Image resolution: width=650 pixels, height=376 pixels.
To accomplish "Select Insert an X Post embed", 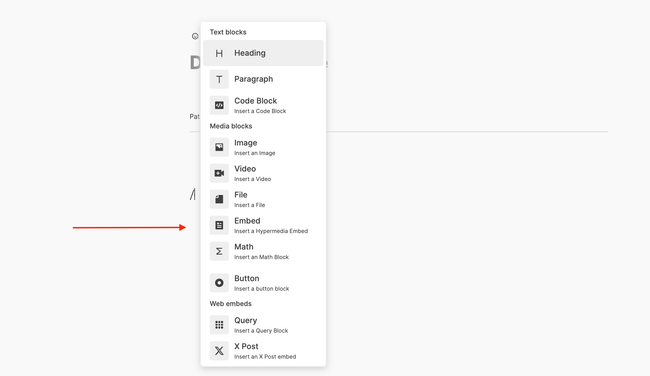I will coord(263,351).
